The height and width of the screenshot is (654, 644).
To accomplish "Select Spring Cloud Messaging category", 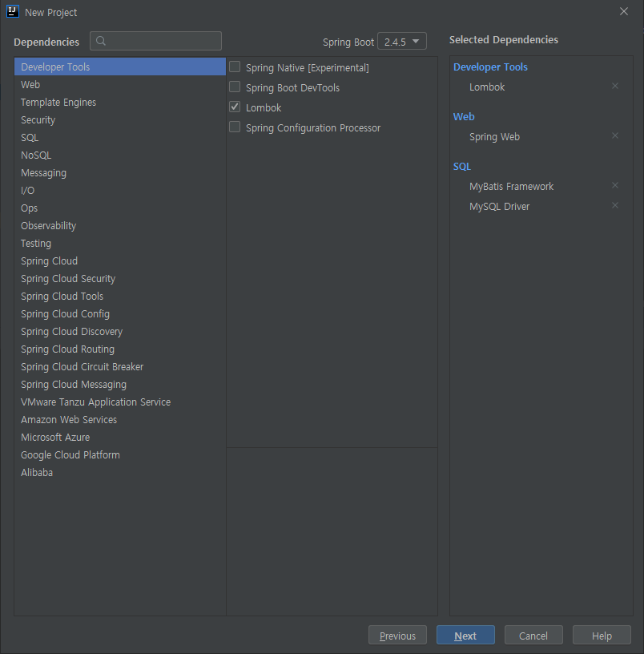I will pos(120,385).
